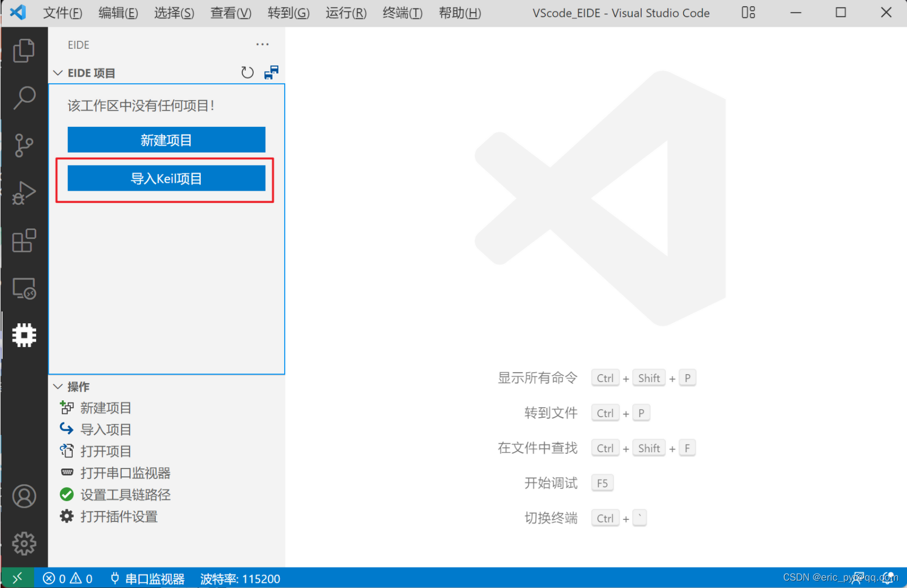This screenshot has height=588, width=907.
Task: Click the refresh icon in EIDE 项目 header
Action: pos(247,72)
